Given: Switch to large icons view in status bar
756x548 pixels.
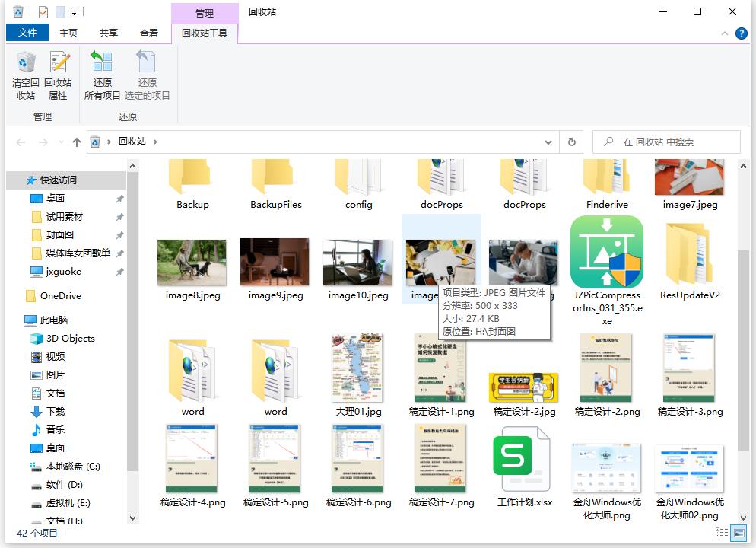Looking at the screenshot, I should point(739,534).
